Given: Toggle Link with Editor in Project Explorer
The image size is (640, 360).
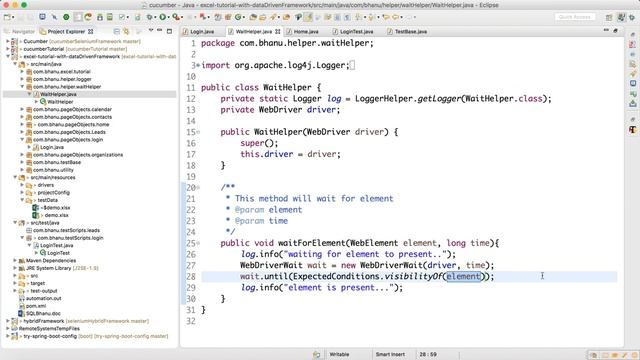Looking at the screenshot, I should click(x=126, y=31).
